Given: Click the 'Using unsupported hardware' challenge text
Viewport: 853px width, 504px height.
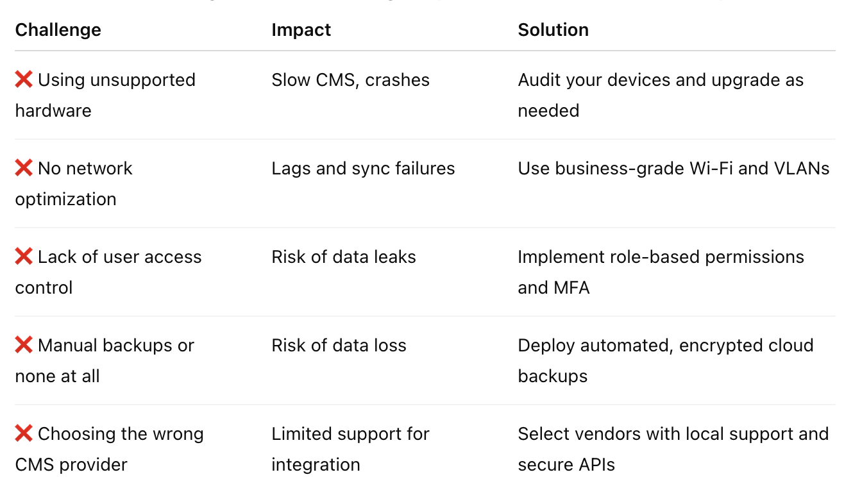Looking at the screenshot, I should (105, 95).
